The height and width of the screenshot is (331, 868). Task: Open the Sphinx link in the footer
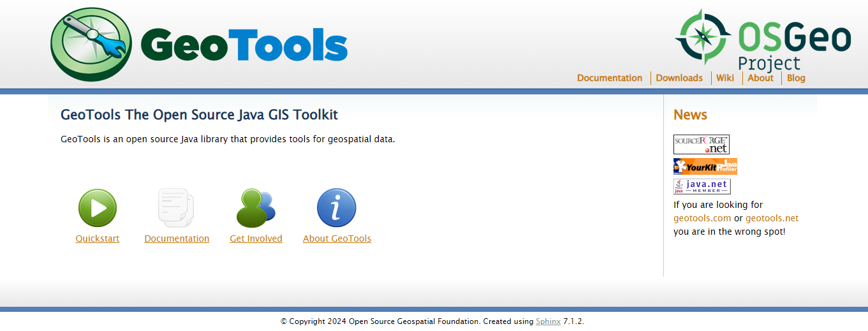click(x=548, y=321)
